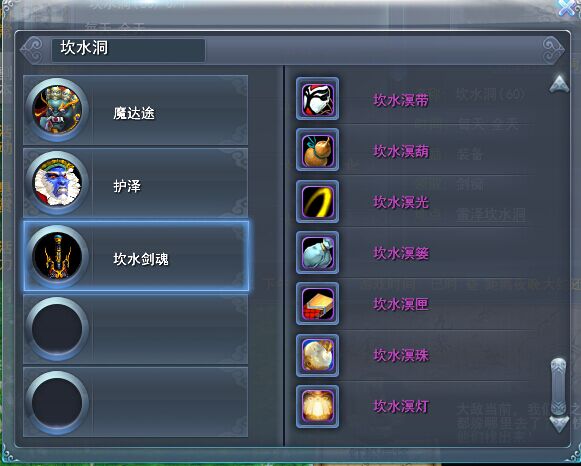This screenshot has width=581, height=466.
Task: Open the 坎水溟篓 pouch item icon
Action: pyautogui.click(x=318, y=253)
